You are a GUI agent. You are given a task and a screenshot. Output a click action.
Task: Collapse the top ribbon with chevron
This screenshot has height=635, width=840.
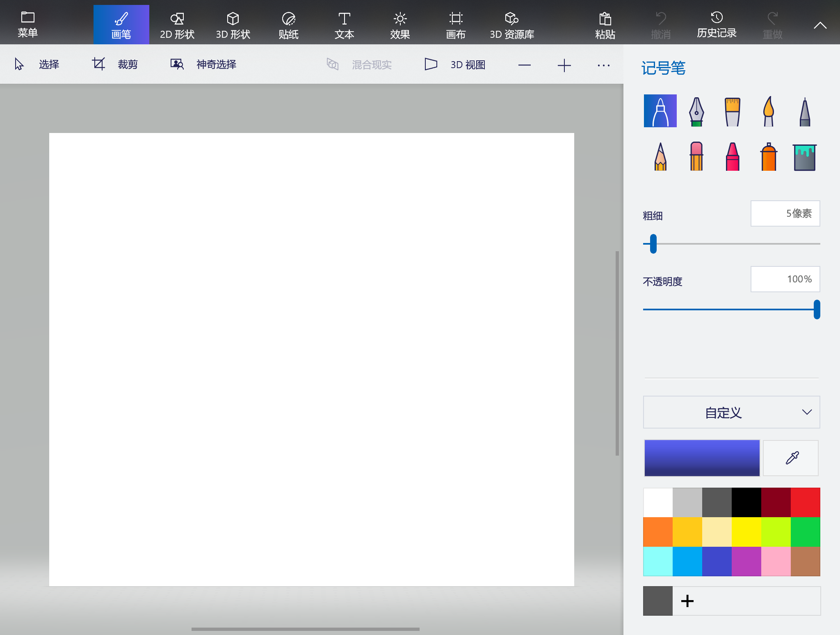point(820,25)
